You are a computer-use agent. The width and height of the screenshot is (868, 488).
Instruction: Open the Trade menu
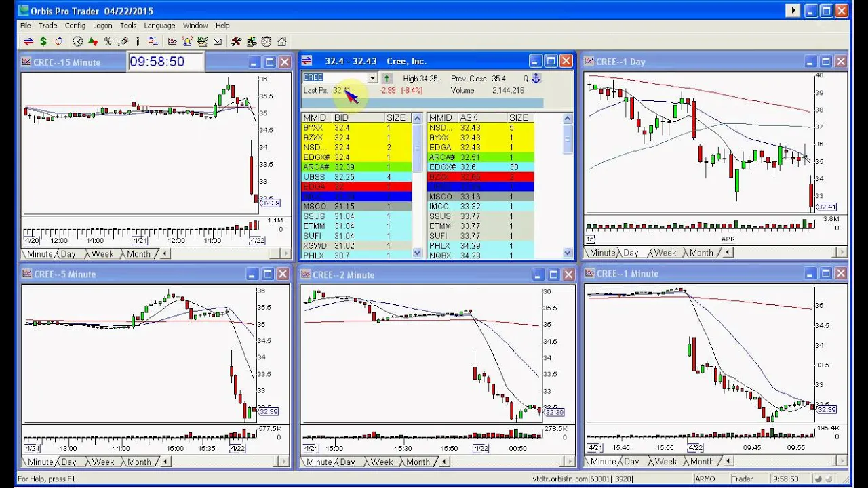(x=47, y=26)
